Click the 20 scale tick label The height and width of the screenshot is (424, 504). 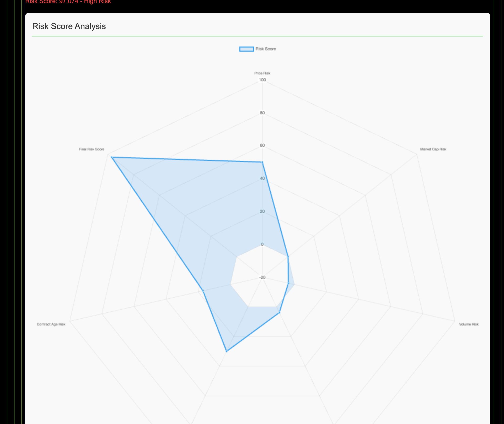pos(262,211)
